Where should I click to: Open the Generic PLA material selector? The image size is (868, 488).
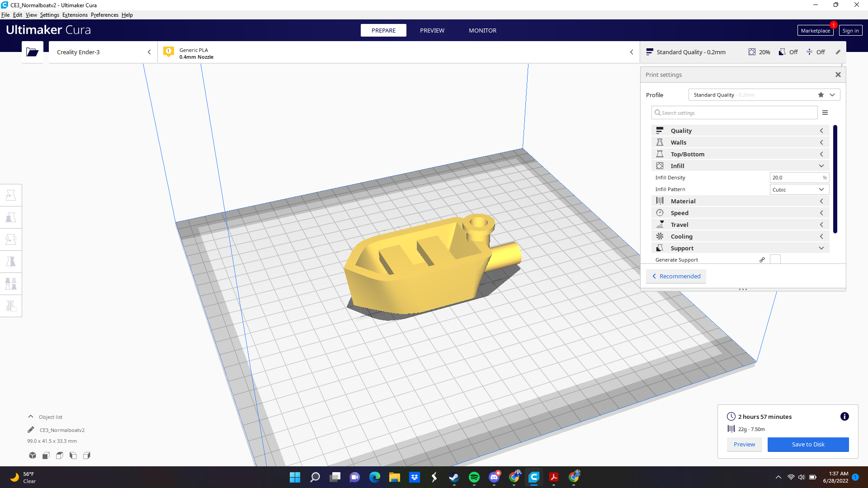398,52
